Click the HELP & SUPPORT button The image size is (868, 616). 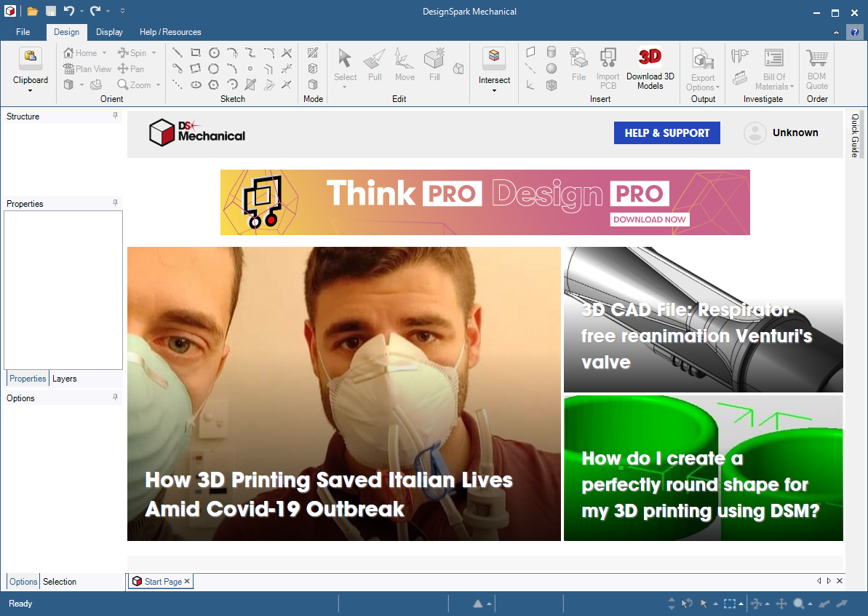[x=666, y=133]
